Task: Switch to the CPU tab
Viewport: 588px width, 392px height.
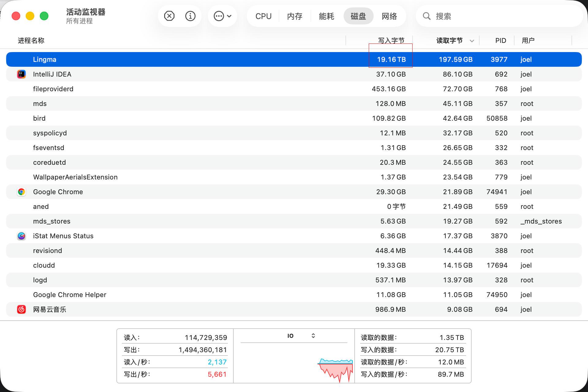Action: tap(263, 16)
